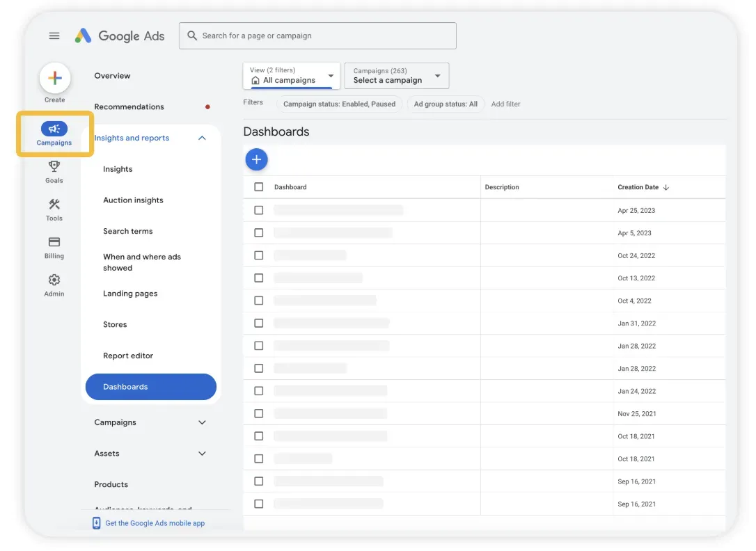Viewport: 756px width, 551px height.
Task: Select the checkbox for the Apr 5, 2023 dashboard
Action: (258, 232)
